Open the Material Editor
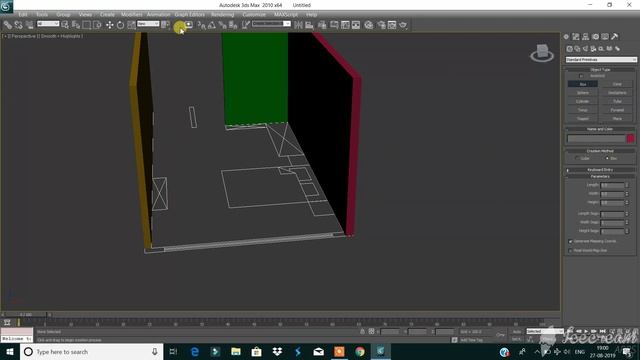 (369, 25)
